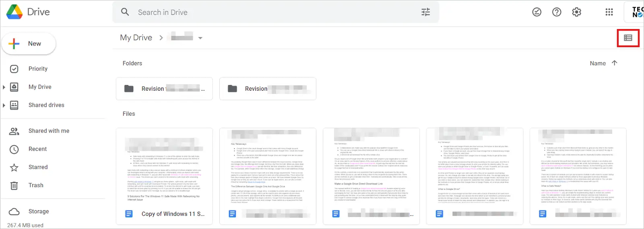This screenshot has width=644, height=229.
Task: Open search options filter icon
Action: (x=425, y=12)
